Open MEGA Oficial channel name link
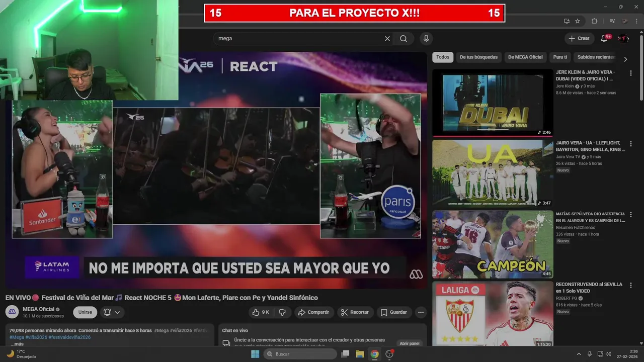This screenshot has width=644, height=362. click(38, 309)
